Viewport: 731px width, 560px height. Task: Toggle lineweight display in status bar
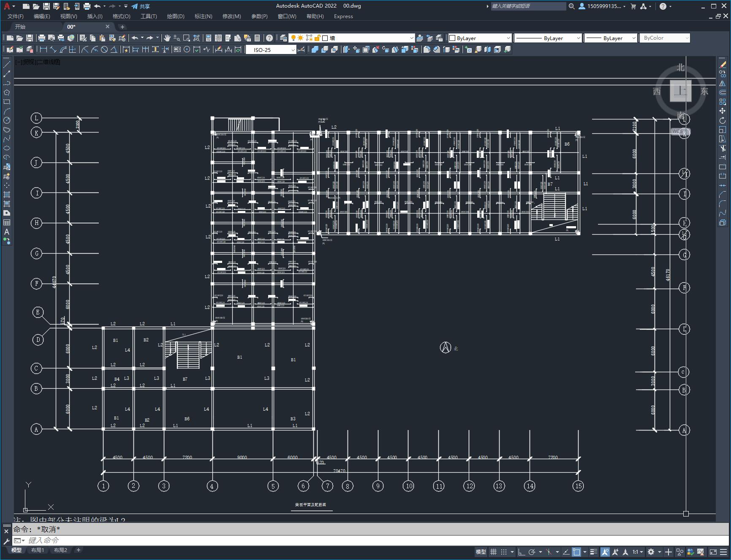coord(594,552)
